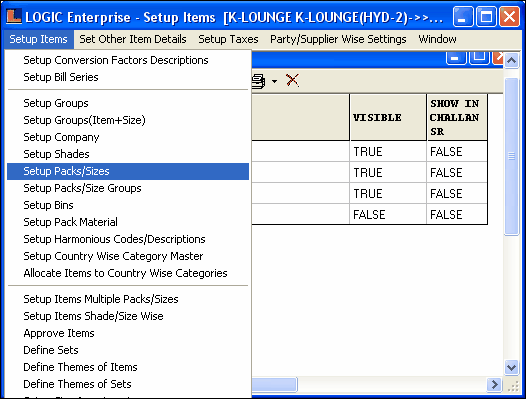526x399 pixels.
Task: Close the LOGIC Enterprise main window
Action: [x=509, y=16]
